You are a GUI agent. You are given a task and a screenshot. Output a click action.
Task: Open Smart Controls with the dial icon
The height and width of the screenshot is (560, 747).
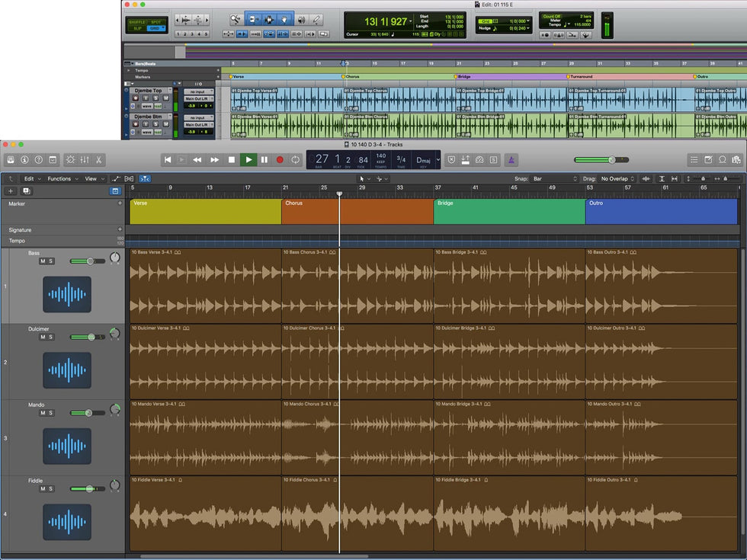coord(70,160)
